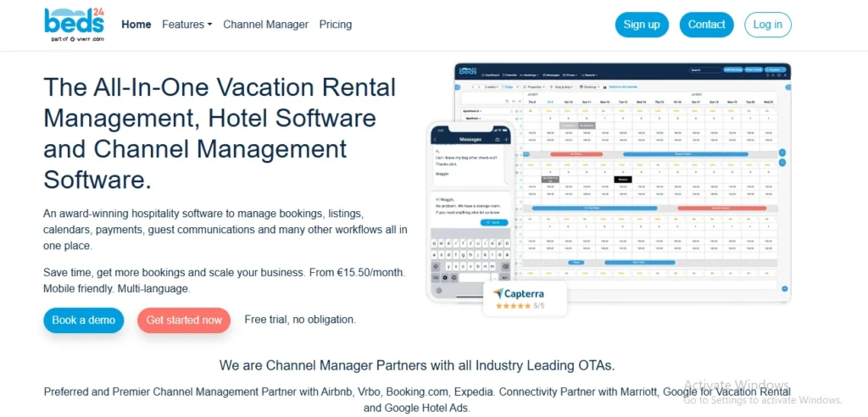The height and width of the screenshot is (417, 868).
Task: Click the phone Messages mockup image
Action: [x=470, y=212]
